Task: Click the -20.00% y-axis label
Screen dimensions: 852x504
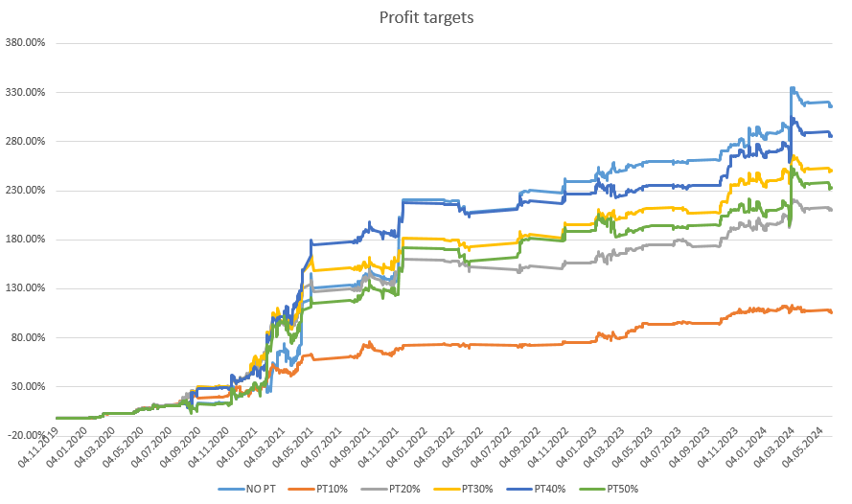Action: 27,436
